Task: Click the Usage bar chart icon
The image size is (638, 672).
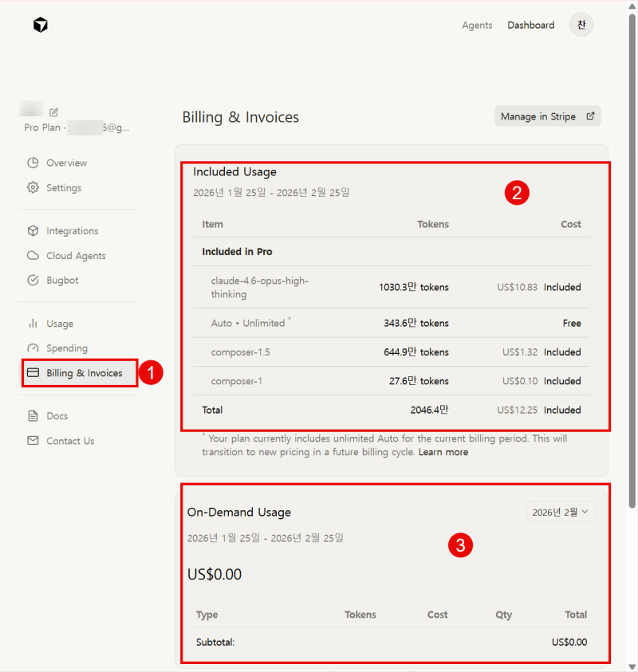Action: tap(33, 323)
